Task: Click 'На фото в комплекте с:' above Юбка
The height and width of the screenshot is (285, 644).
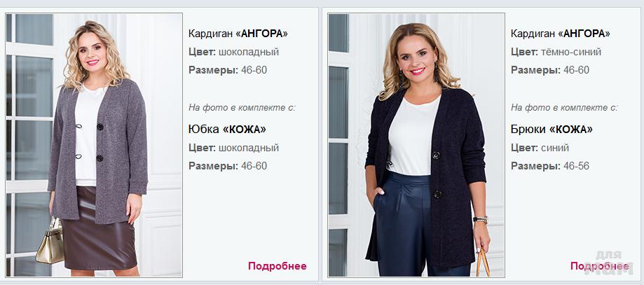Action: coord(242,108)
